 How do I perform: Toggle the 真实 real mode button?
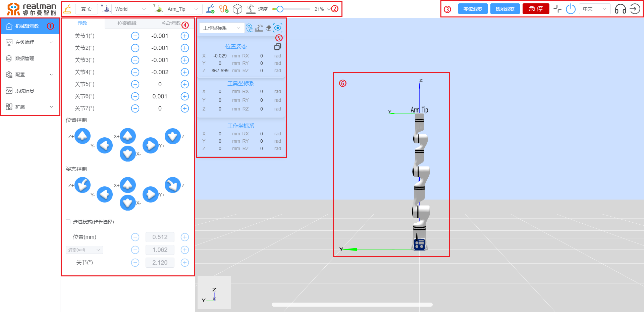click(87, 9)
